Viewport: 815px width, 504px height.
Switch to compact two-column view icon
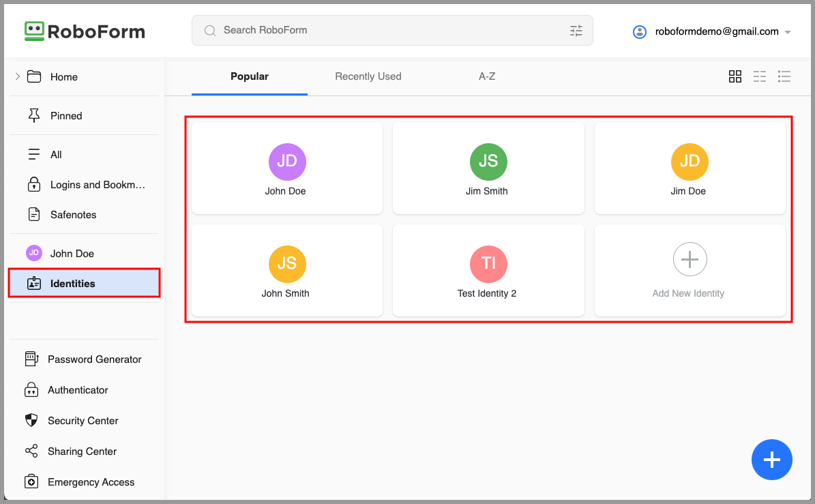pos(759,76)
